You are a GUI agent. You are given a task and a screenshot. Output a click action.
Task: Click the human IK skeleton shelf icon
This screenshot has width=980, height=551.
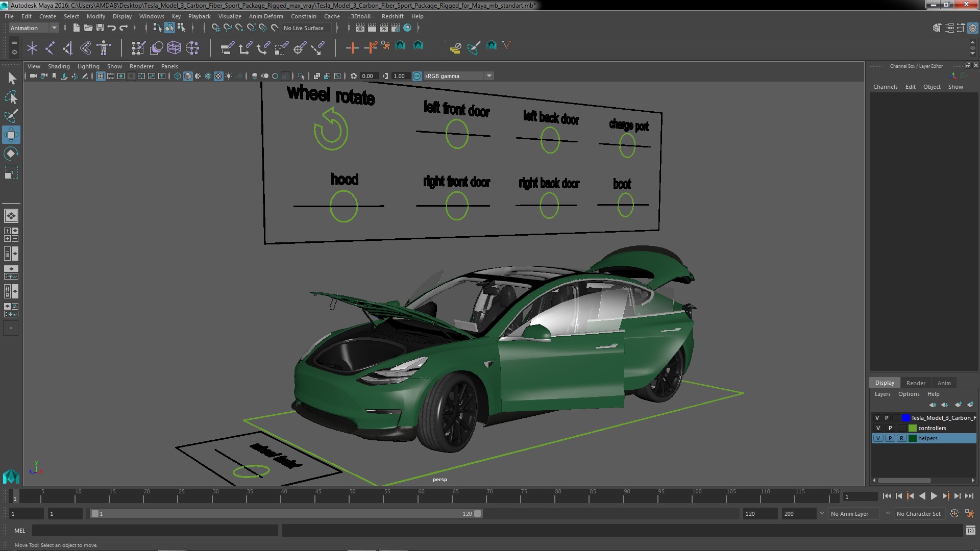(x=104, y=48)
